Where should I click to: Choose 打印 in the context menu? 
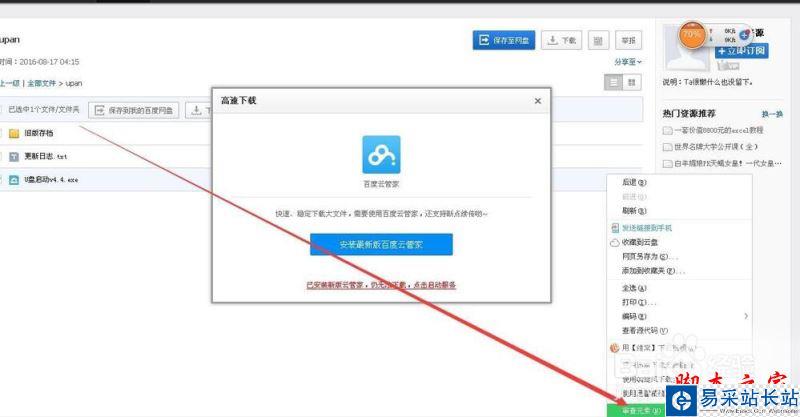click(638, 303)
